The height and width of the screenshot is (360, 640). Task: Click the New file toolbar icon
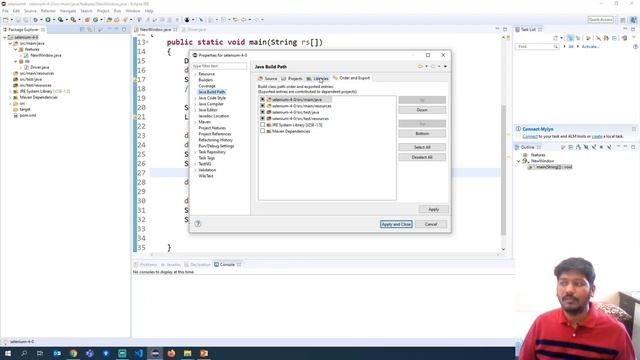[x=6, y=20]
